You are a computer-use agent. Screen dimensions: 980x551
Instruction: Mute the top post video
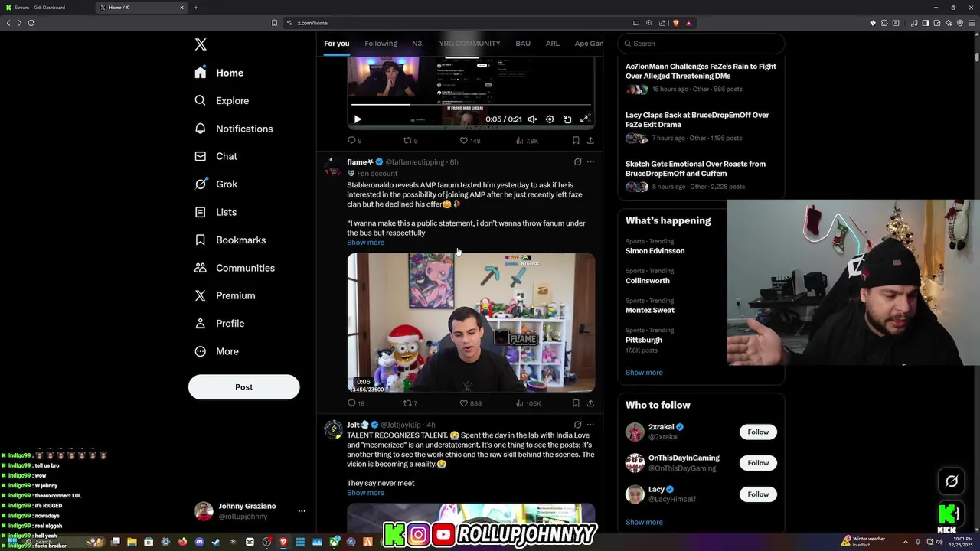coord(533,119)
